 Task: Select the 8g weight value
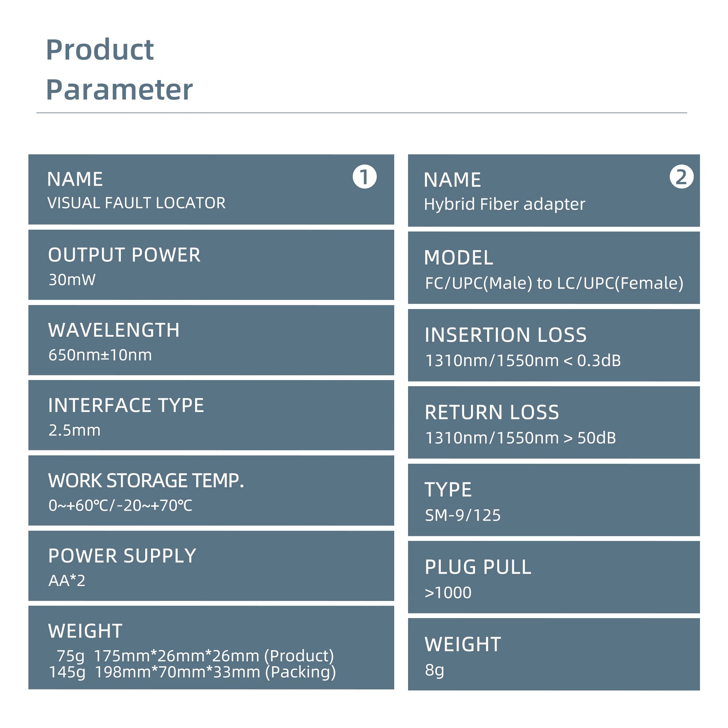pos(435,670)
